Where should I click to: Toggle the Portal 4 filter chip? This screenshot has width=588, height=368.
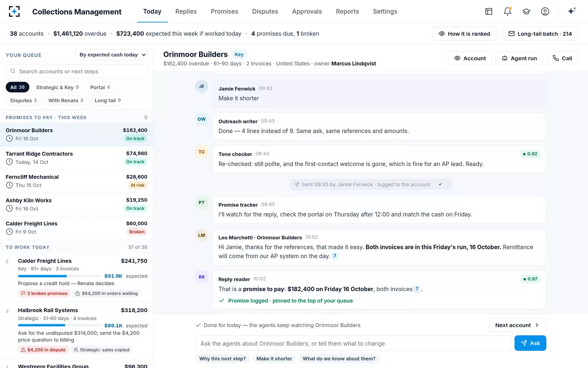(100, 87)
